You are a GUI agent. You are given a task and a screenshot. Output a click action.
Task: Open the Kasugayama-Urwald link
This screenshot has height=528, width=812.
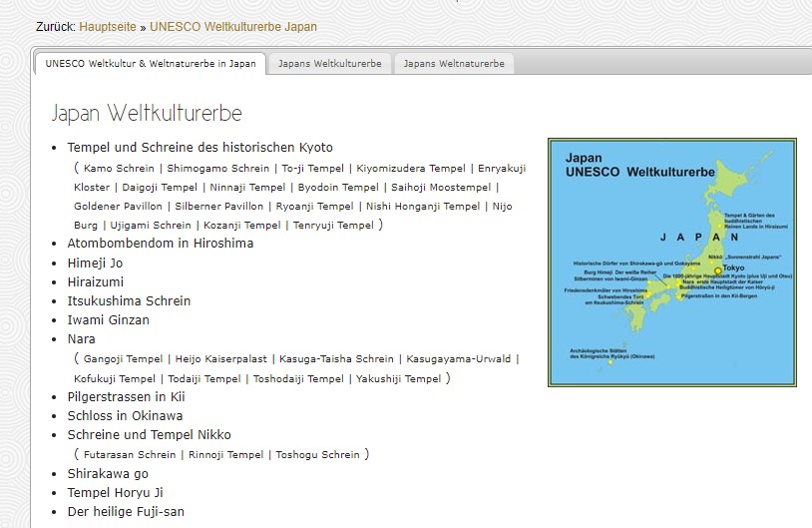point(458,359)
